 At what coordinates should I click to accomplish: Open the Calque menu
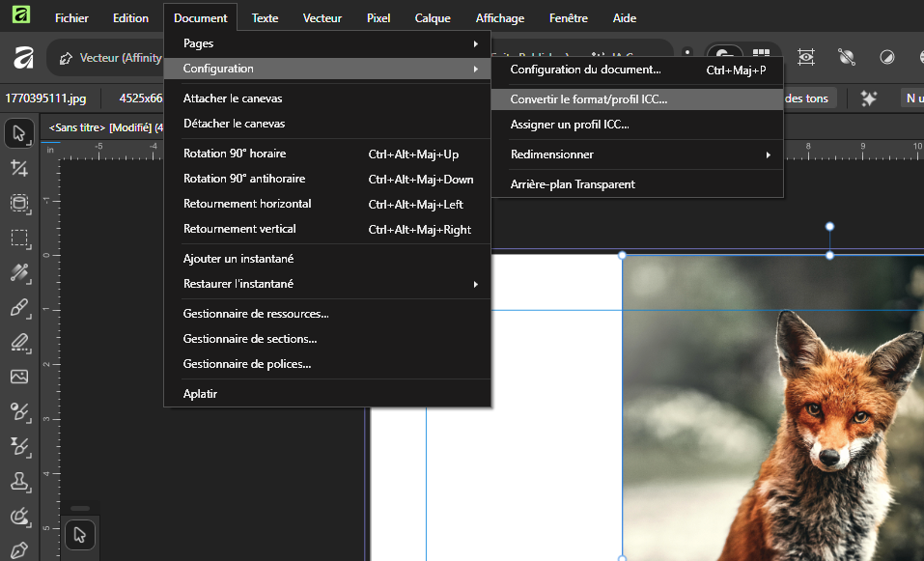pyautogui.click(x=433, y=18)
